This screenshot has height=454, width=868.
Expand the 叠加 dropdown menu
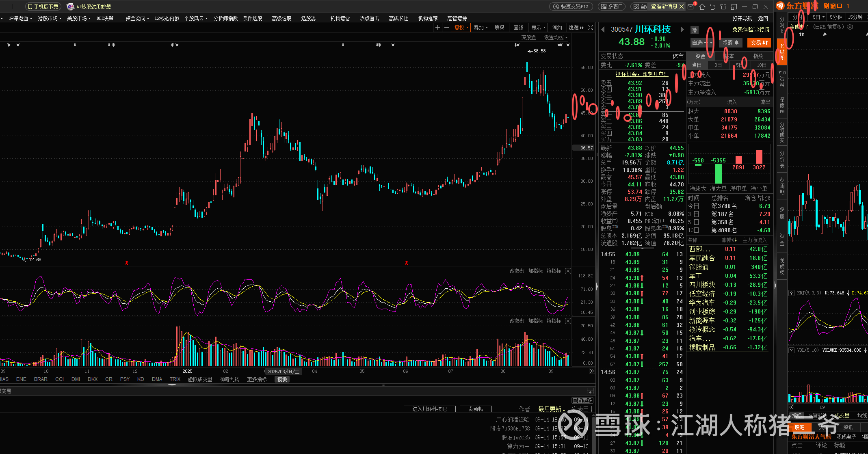[481, 28]
